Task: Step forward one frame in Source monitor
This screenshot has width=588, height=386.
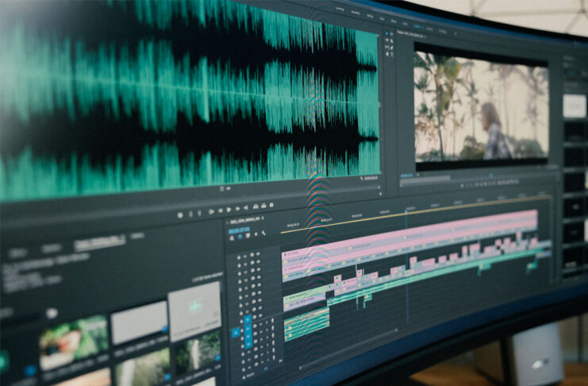Action: [238, 209]
